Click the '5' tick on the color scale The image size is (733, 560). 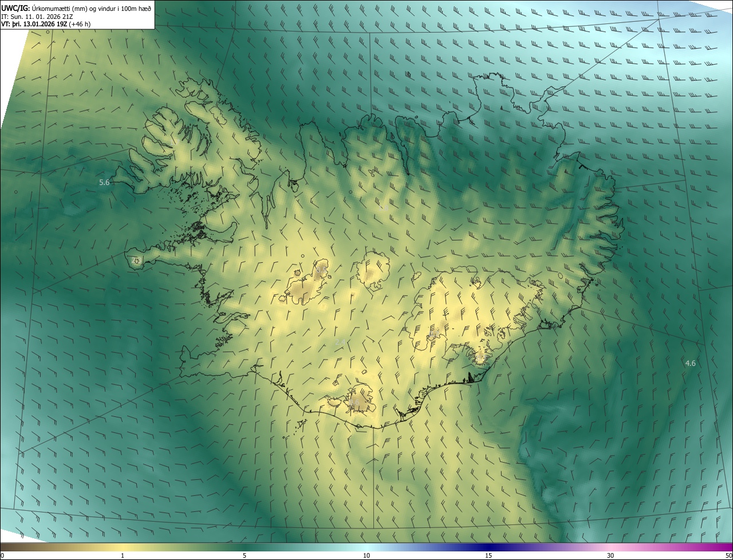tap(245, 555)
